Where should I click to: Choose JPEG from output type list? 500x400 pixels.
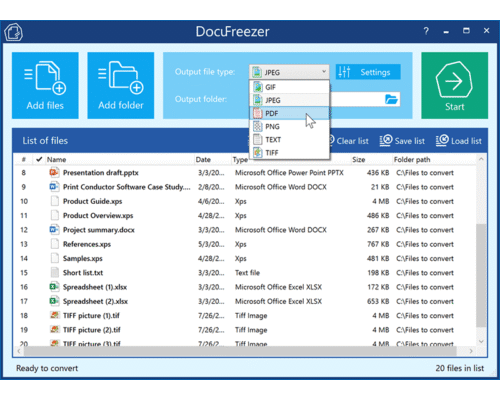click(289, 100)
